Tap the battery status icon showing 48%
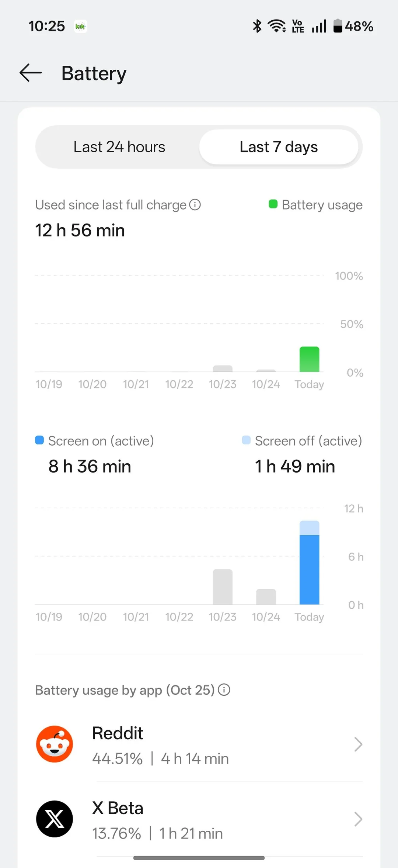The height and width of the screenshot is (868, 398). point(338,26)
